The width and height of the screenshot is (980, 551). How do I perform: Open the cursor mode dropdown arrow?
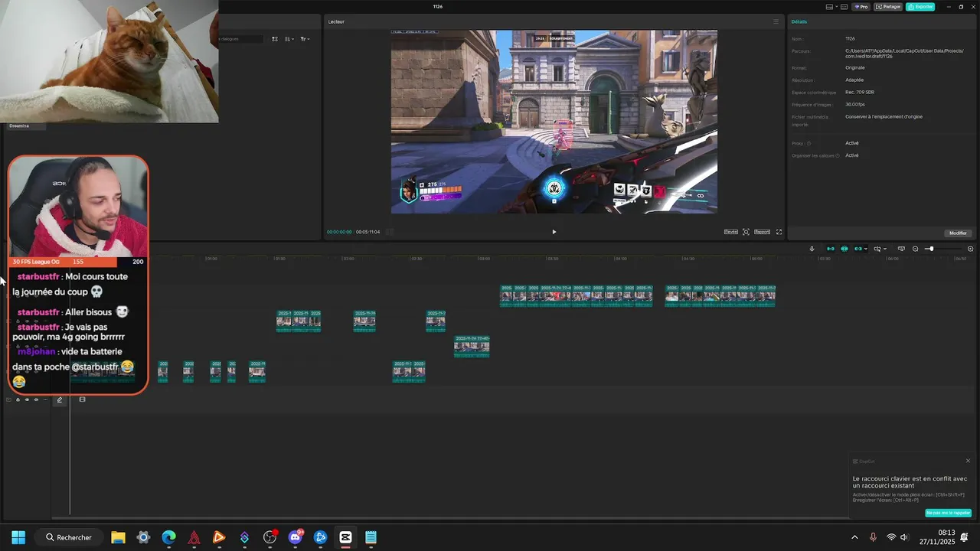[885, 249]
